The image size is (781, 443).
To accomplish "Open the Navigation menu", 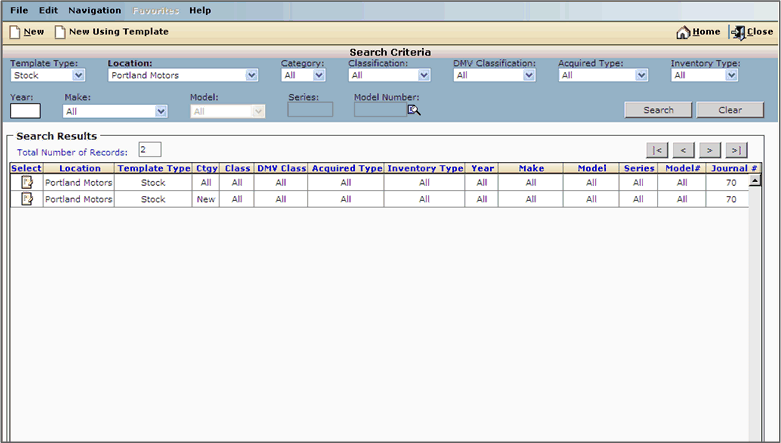I will pyautogui.click(x=95, y=10).
